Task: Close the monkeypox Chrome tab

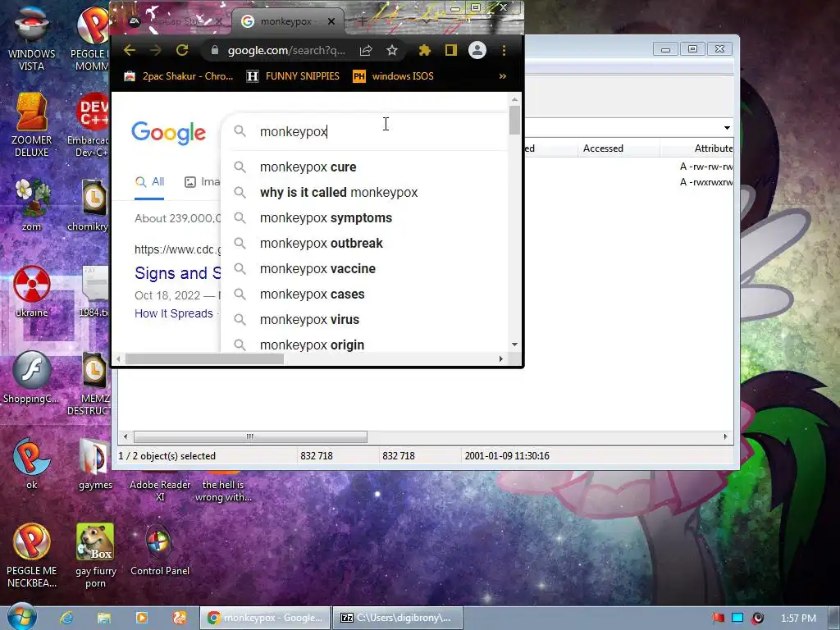Action: (x=331, y=21)
